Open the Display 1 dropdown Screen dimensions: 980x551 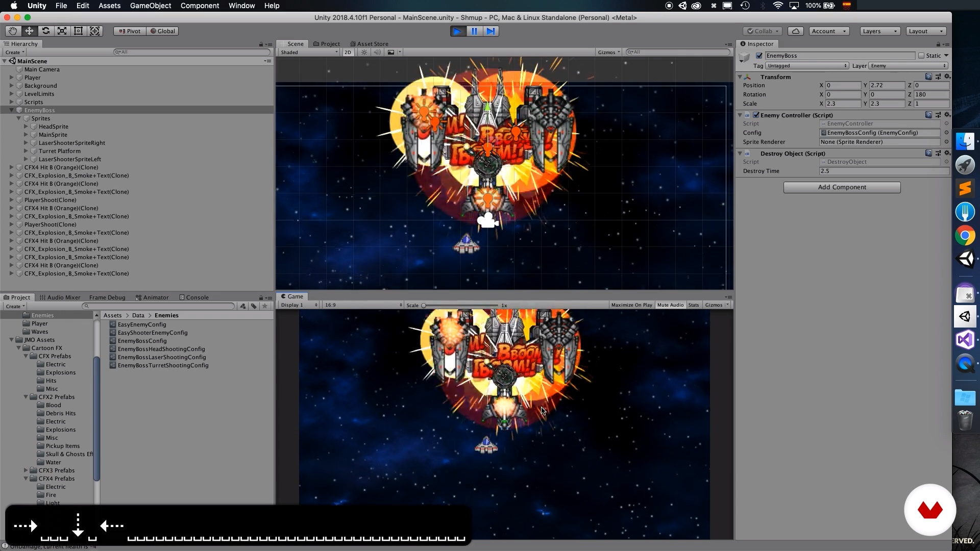click(x=299, y=305)
